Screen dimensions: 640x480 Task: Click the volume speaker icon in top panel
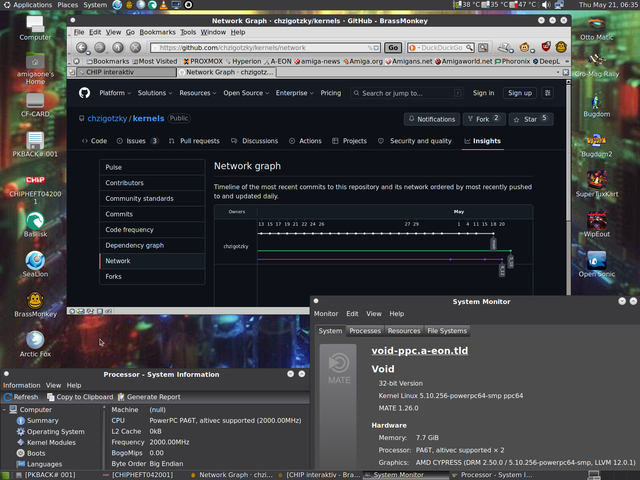pos(546,5)
